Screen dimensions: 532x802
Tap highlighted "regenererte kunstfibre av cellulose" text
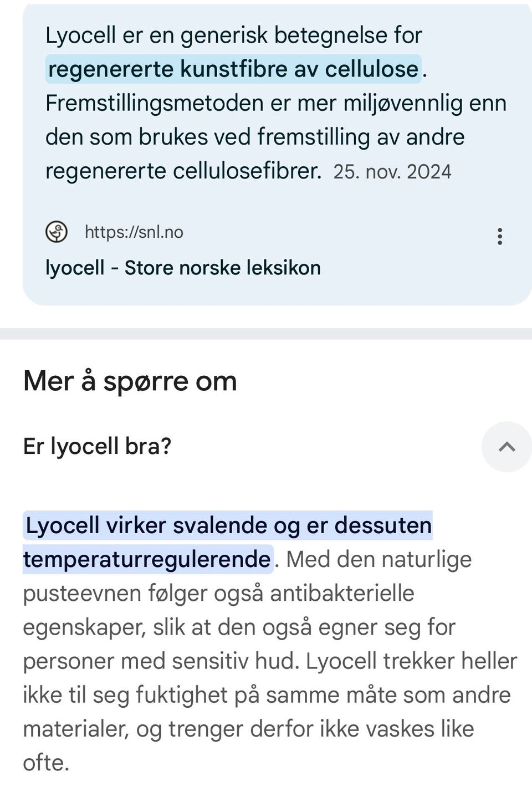tap(233, 69)
